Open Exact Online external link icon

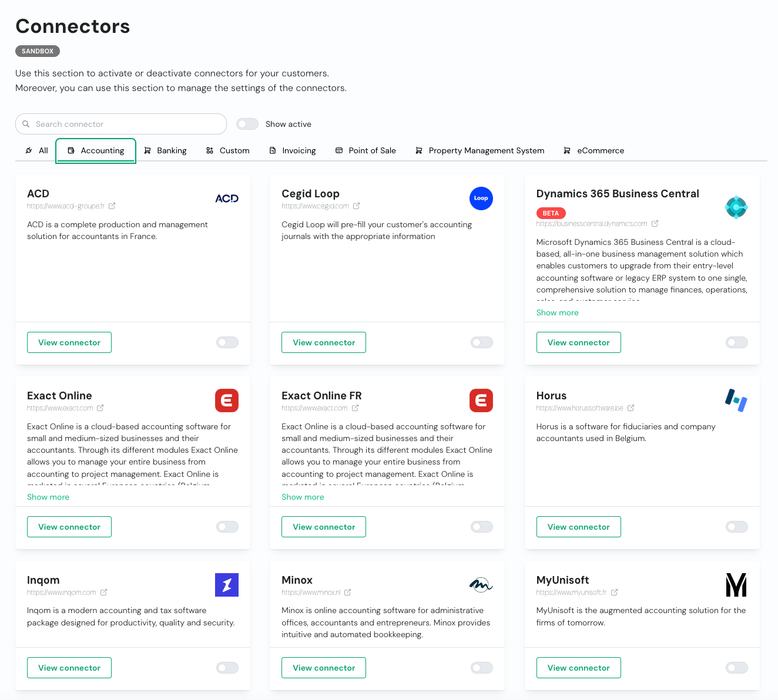point(100,408)
